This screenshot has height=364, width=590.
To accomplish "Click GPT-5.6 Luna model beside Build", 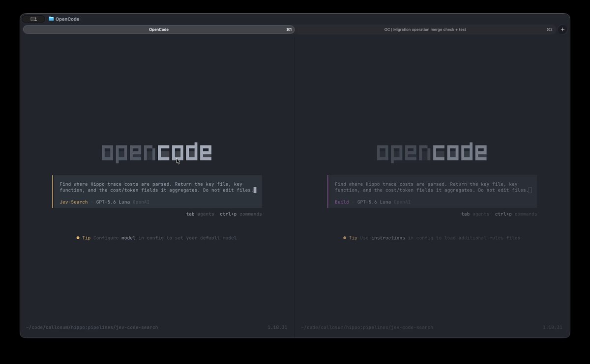I will [374, 202].
